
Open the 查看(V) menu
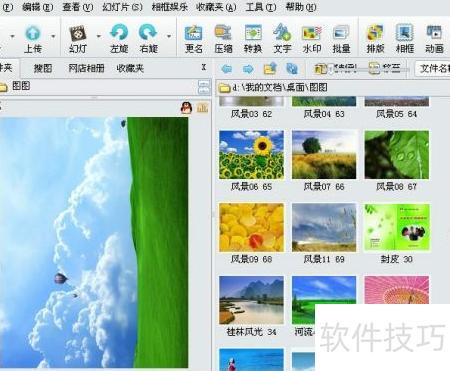coord(78,7)
